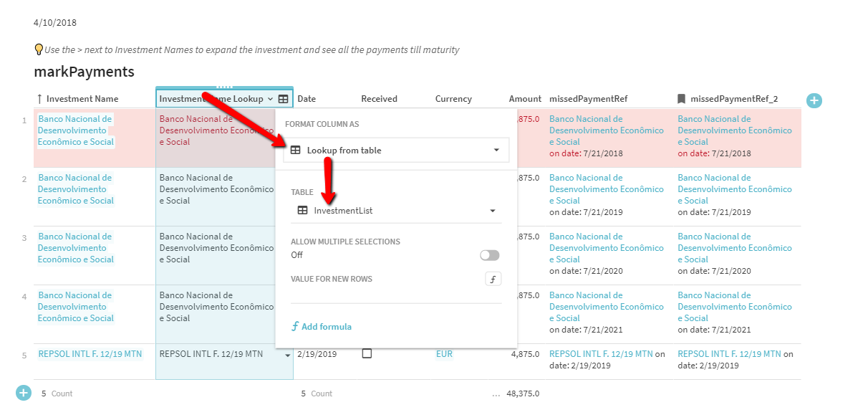Click Count summary under Investment Name column

(x=57, y=393)
